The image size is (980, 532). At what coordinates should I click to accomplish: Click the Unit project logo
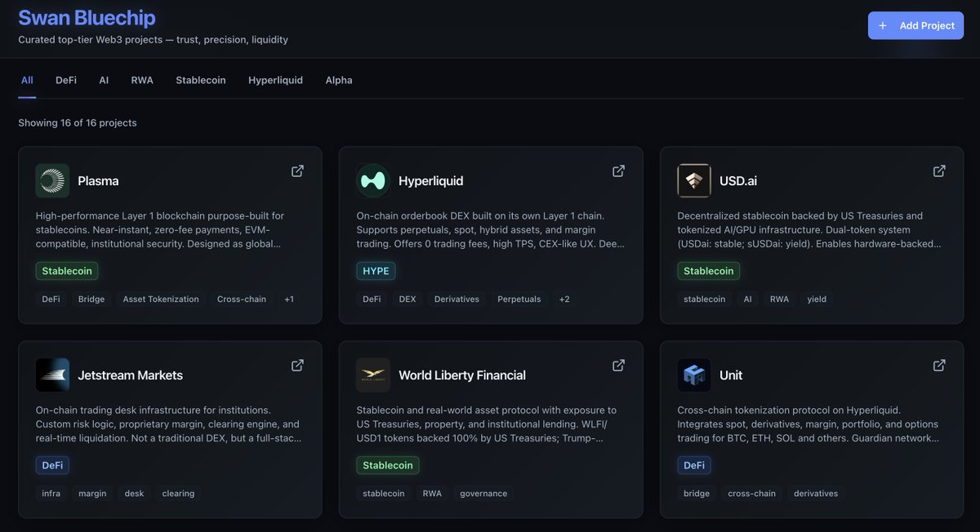[694, 375]
